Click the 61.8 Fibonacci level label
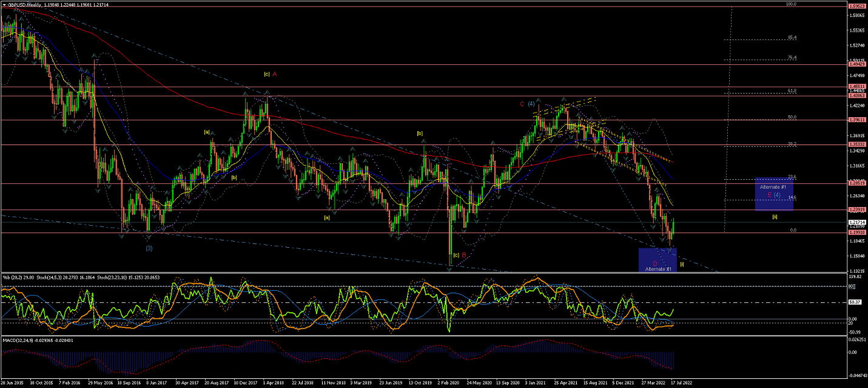 (x=792, y=91)
